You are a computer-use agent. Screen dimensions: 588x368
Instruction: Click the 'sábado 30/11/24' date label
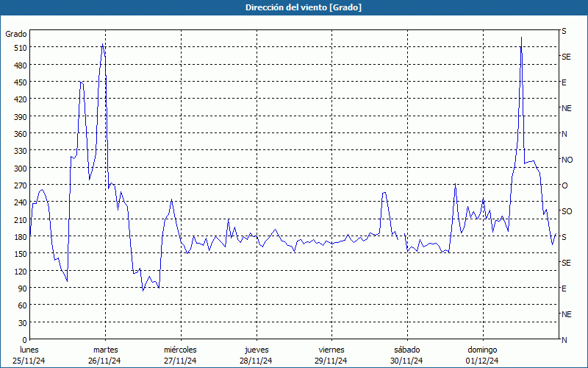(x=407, y=355)
